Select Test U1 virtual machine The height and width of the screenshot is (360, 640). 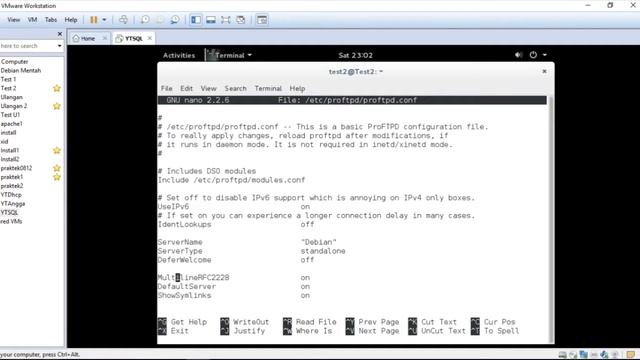coord(10,115)
